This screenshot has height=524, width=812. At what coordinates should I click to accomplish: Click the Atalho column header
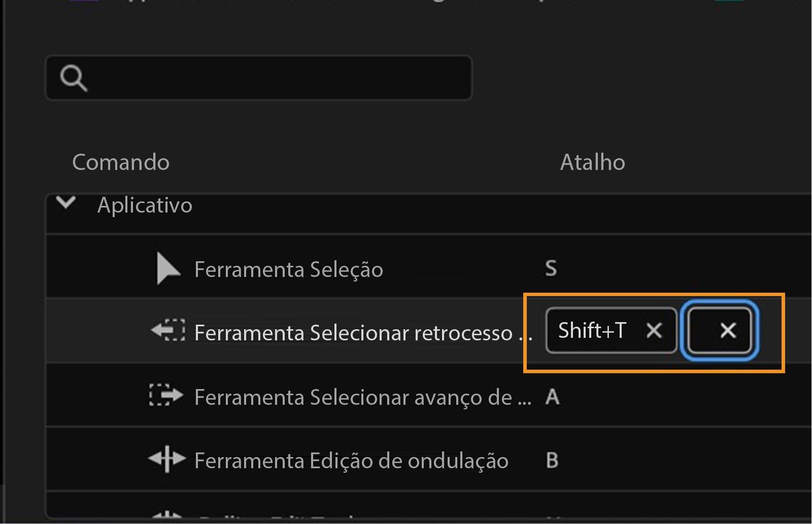click(x=593, y=162)
